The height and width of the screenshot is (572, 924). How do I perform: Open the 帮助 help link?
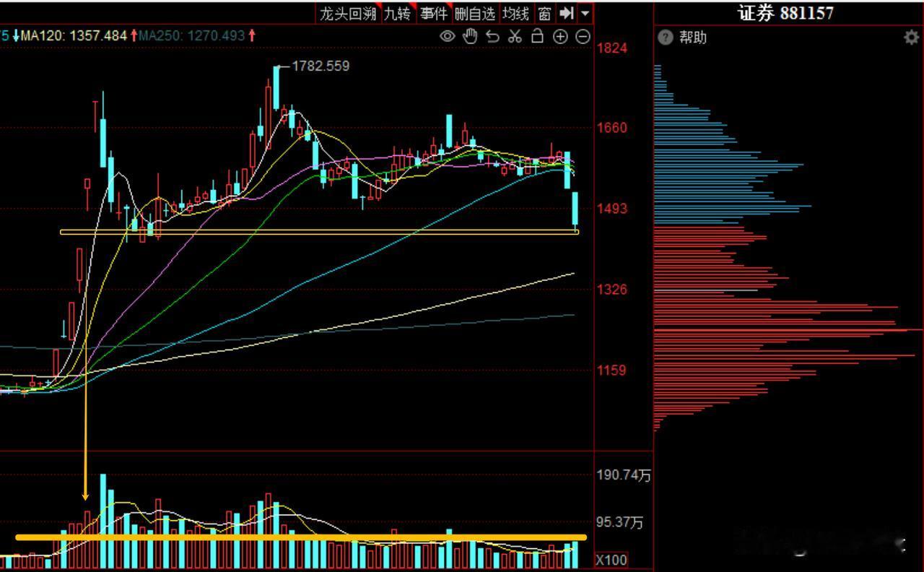tap(693, 38)
